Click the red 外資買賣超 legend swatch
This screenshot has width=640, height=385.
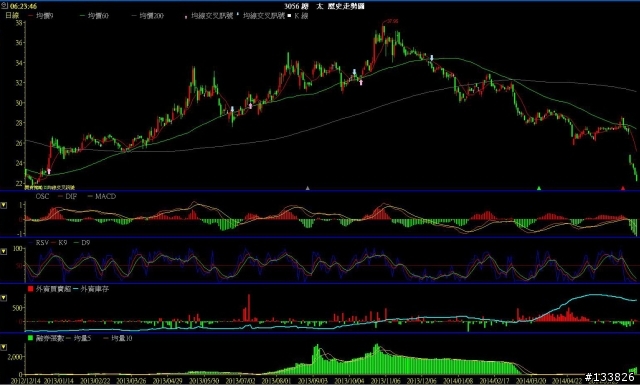(31, 289)
